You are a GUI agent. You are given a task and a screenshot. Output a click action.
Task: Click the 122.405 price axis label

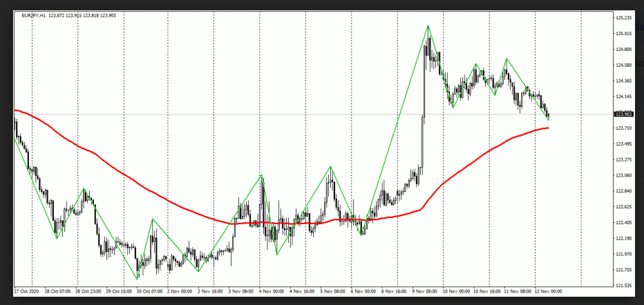pyautogui.click(x=624, y=222)
